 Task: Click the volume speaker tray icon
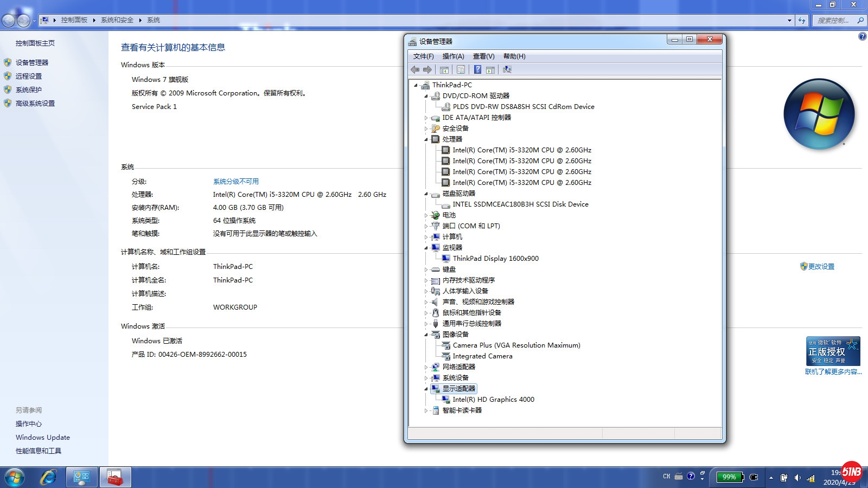797,478
